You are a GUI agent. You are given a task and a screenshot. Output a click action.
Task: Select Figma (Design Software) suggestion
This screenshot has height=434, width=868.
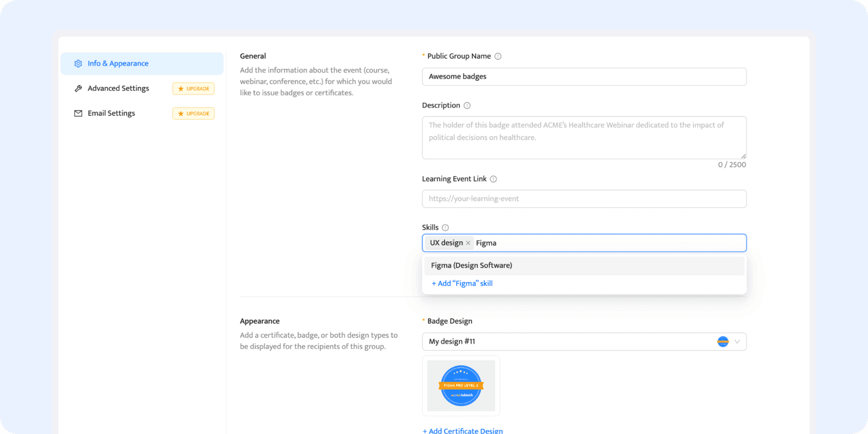click(x=472, y=265)
